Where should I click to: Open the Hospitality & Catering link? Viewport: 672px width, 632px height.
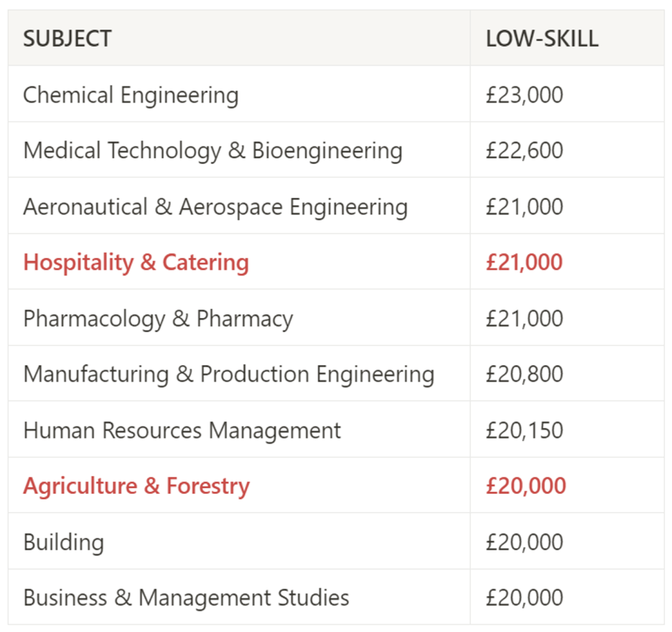[x=136, y=263]
